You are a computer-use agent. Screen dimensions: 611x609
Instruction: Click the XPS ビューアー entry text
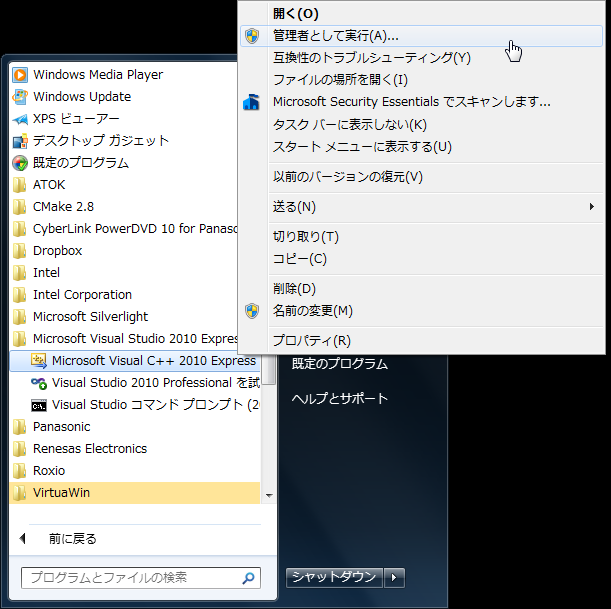(76, 119)
